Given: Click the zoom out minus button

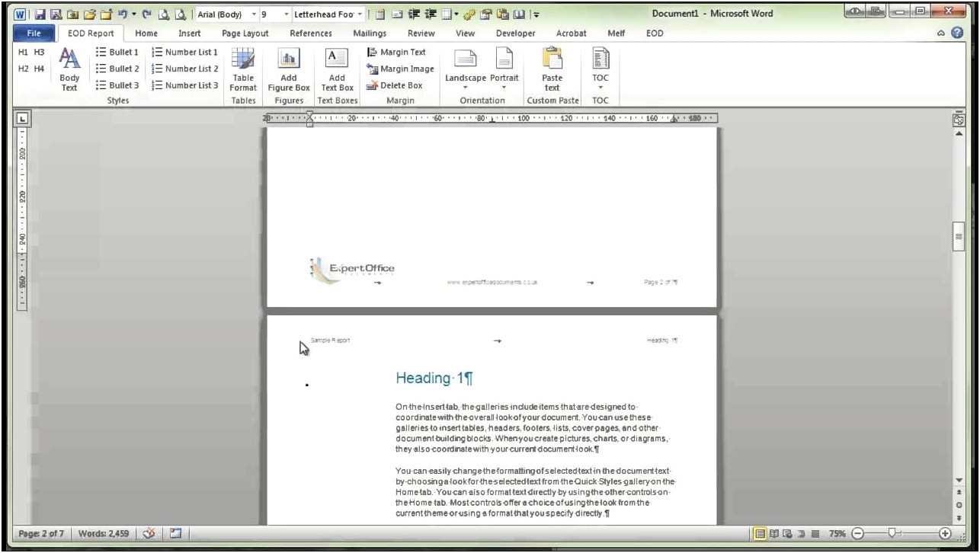Looking at the screenshot, I should point(857,534).
